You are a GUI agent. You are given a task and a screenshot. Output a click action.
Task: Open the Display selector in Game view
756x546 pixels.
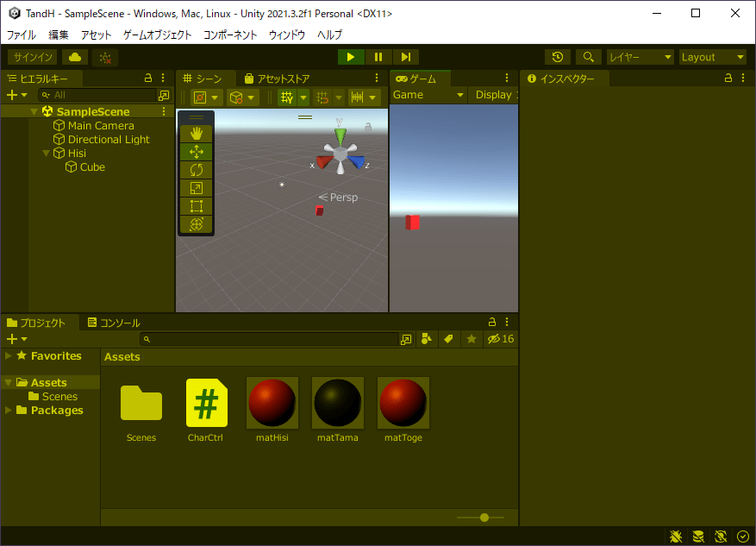(x=496, y=95)
